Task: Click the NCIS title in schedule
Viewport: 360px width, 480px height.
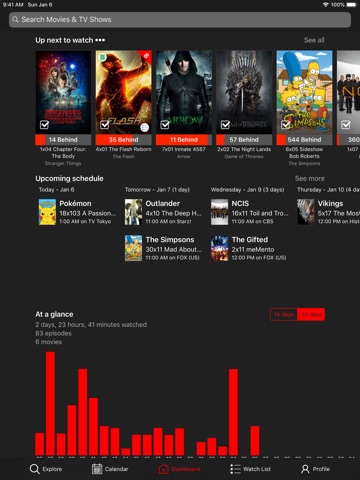Action: [240, 204]
